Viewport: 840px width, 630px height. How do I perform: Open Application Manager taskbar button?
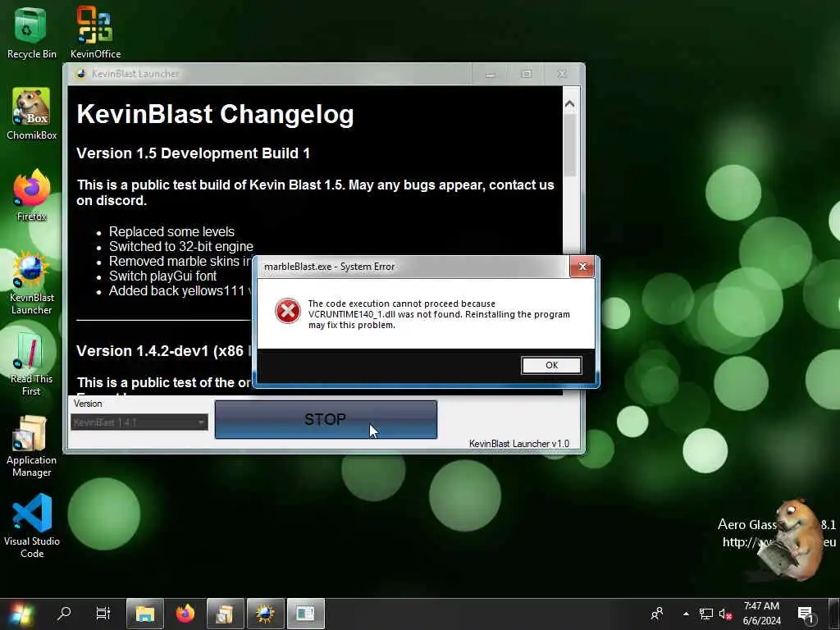pyautogui.click(x=225, y=614)
